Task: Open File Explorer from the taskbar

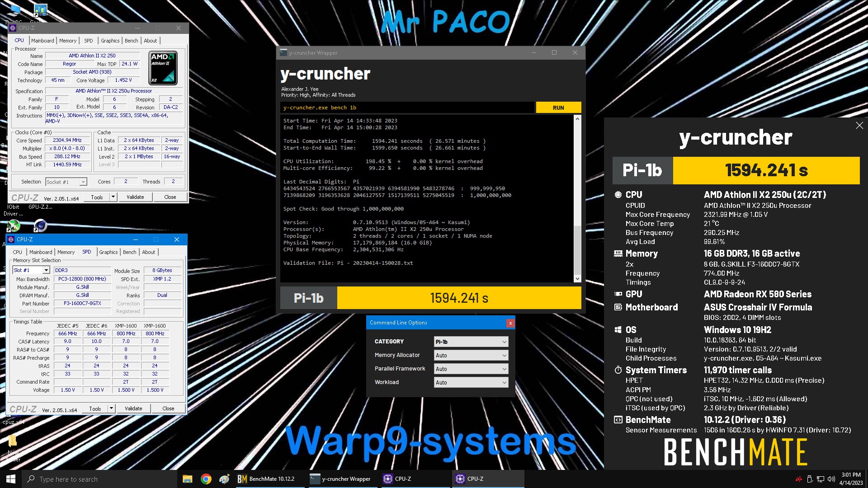Action: [188, 479]
